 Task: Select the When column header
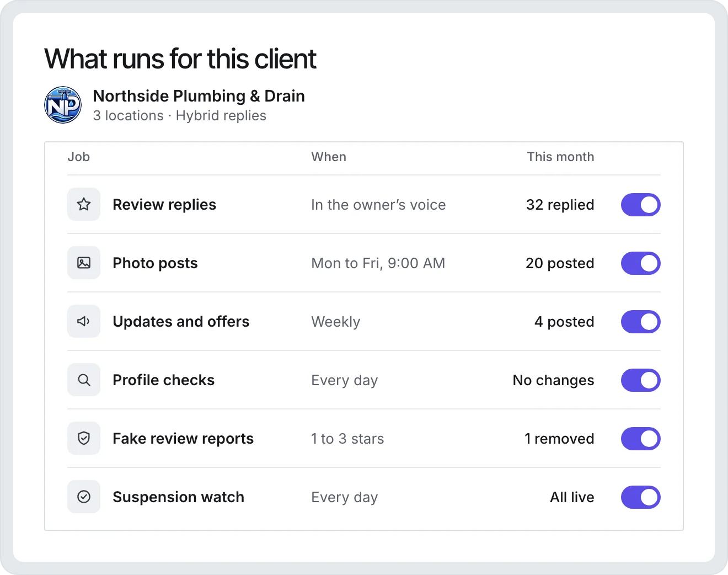pyautogui.click(x=329, y=157)
